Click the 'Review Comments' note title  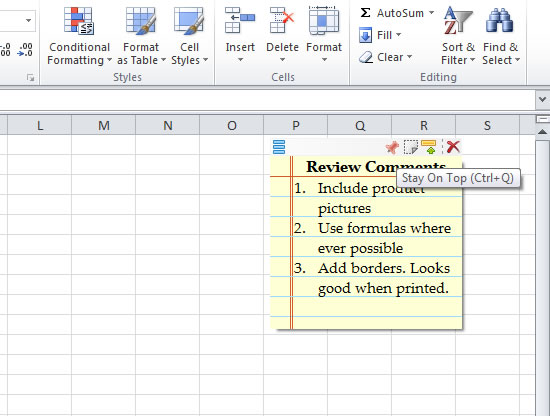(376, 167)
